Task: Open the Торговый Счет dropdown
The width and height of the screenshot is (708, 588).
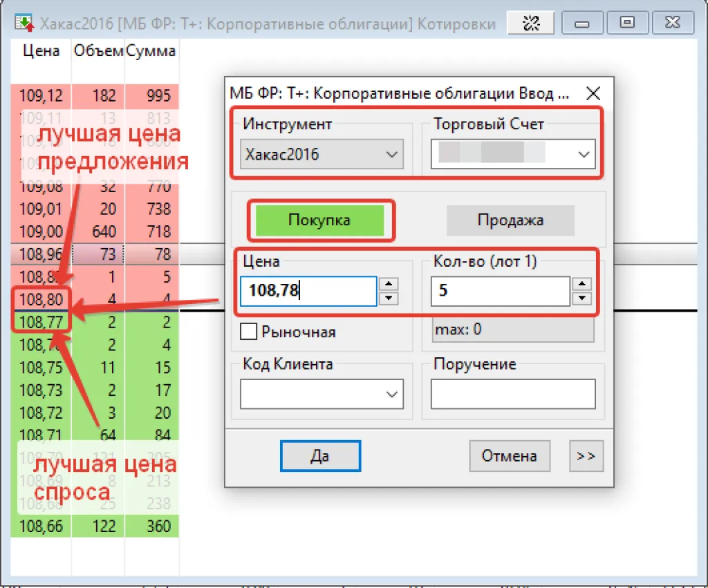Action: click(x=513, y=154)
